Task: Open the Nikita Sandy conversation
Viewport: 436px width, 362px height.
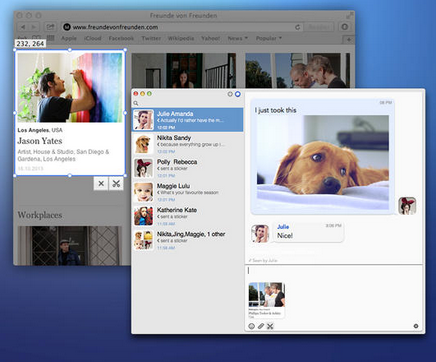Action: (188, 144)
